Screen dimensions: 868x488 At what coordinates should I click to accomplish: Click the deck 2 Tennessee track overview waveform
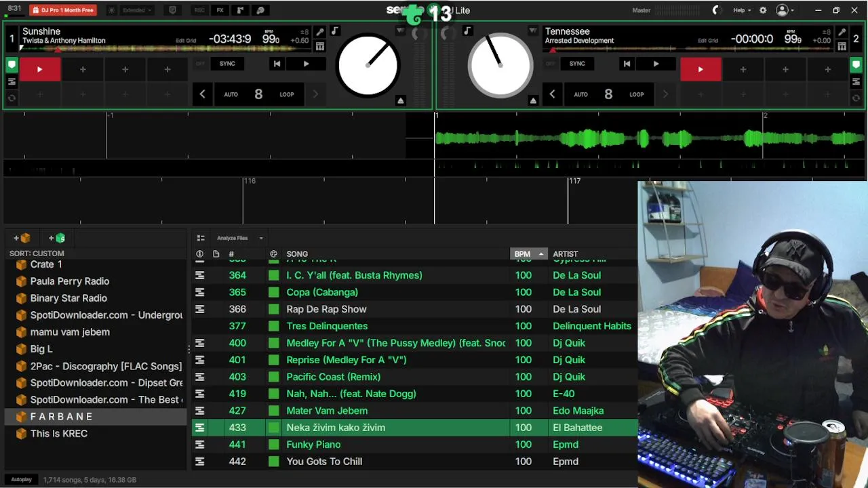click(x=688, y=49)
